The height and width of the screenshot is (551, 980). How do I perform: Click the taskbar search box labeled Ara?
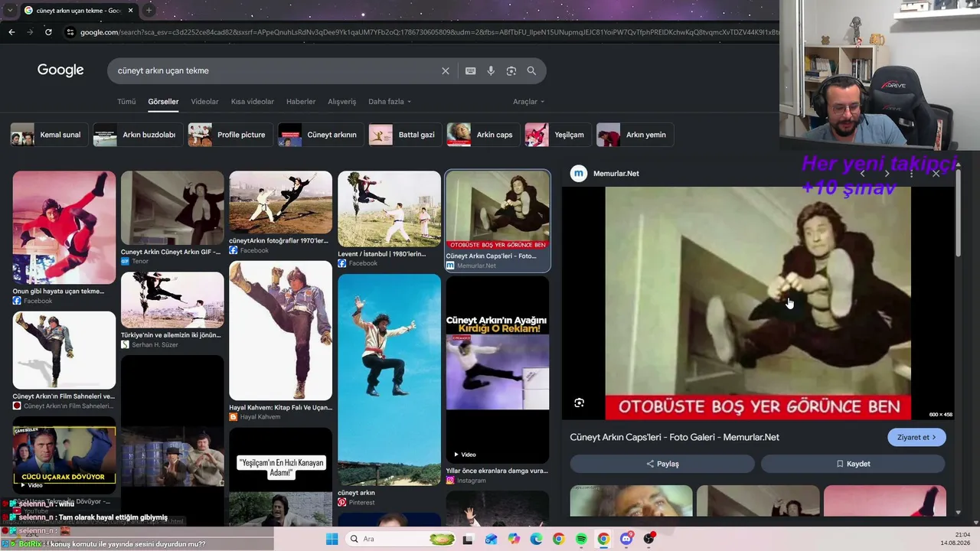tap(401, 539)
